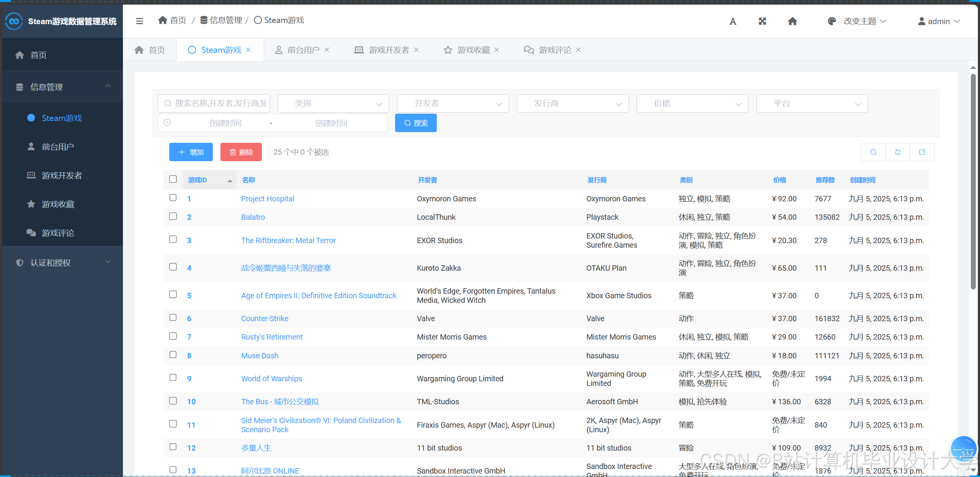This screenshot has height=477, width=980.
Task: Open the 开发者 dropdown filter
Action: tap(452, 103)
